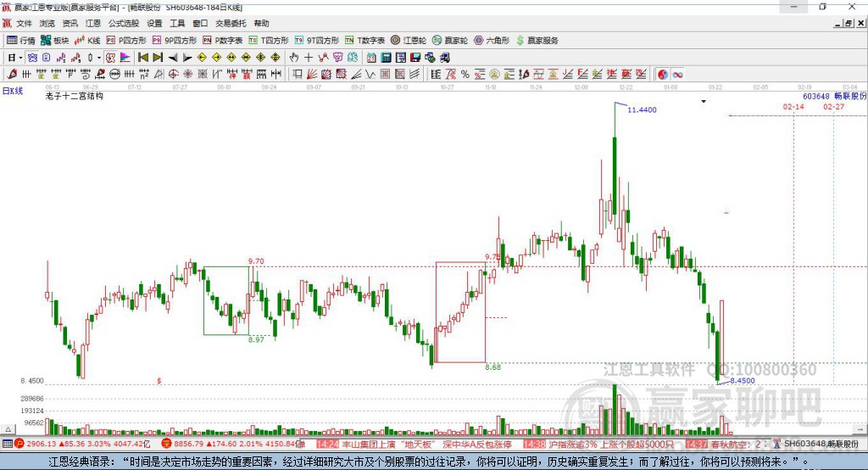
Task: Open the 窗口 menu
Action: (200, 23)
